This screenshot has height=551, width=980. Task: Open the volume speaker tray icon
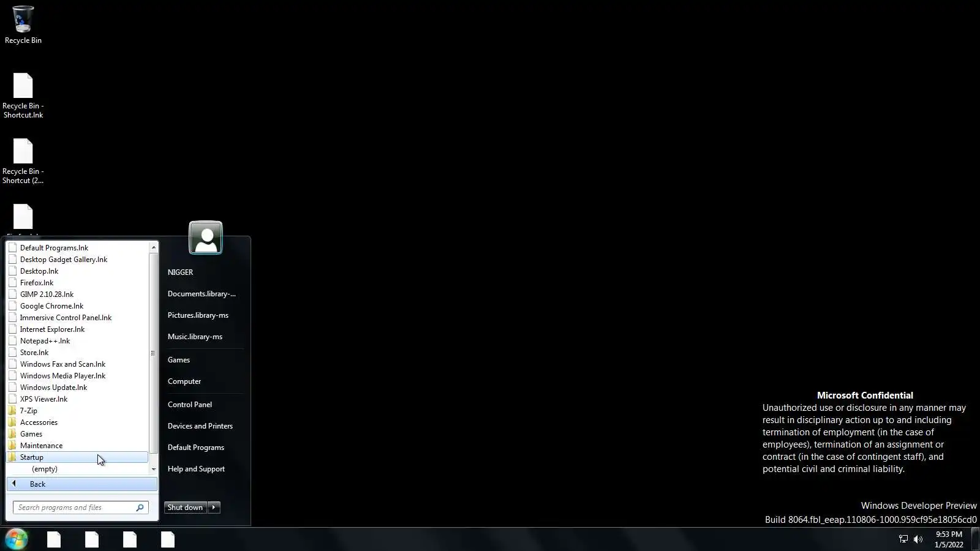918,539
